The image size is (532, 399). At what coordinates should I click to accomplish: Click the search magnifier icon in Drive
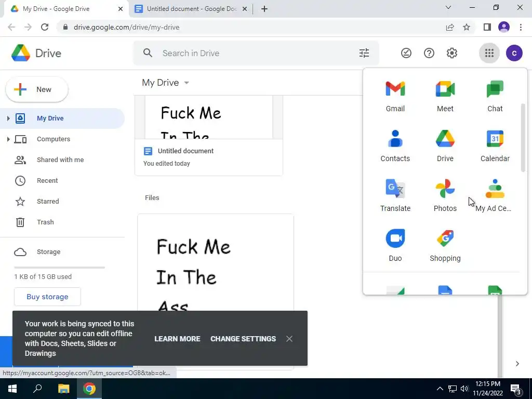pos(148,53)
